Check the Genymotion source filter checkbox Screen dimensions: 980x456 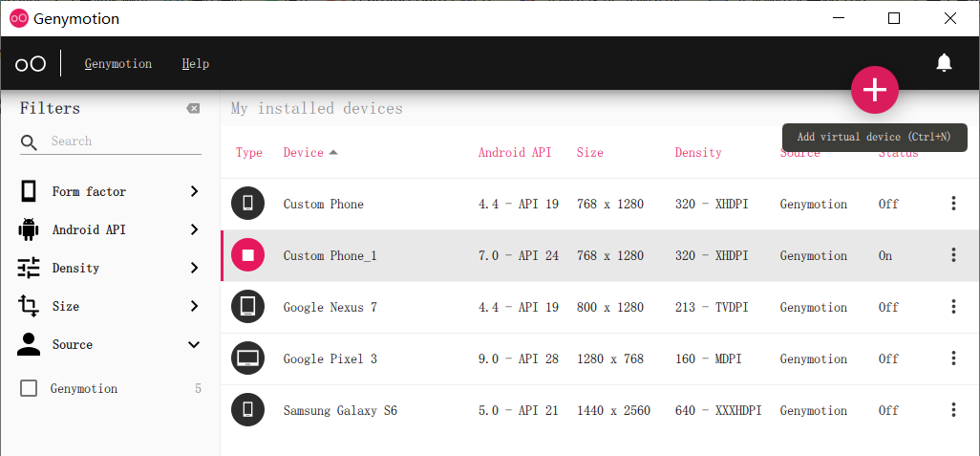click(29, 388)
